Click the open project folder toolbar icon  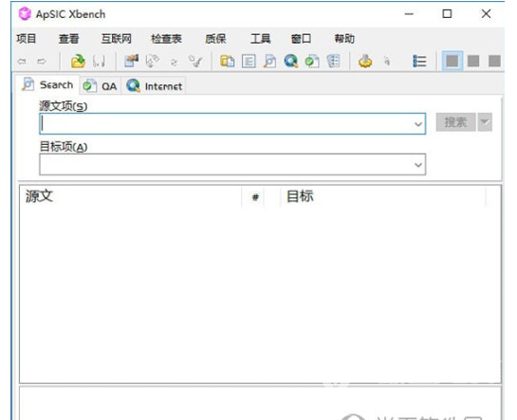[x=78, y=62]
